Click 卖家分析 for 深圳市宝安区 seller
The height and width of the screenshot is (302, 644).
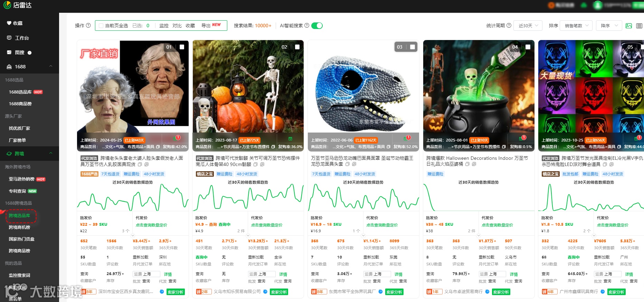(176, 292)
